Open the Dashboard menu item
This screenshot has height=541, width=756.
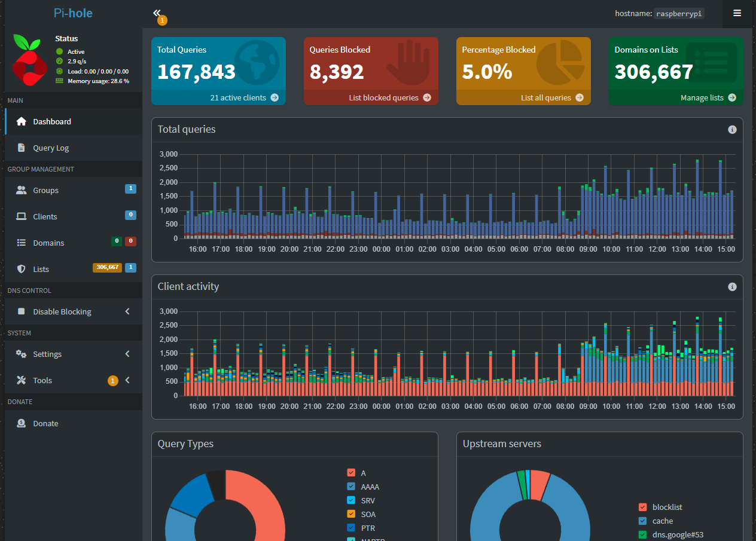[50, 121]
